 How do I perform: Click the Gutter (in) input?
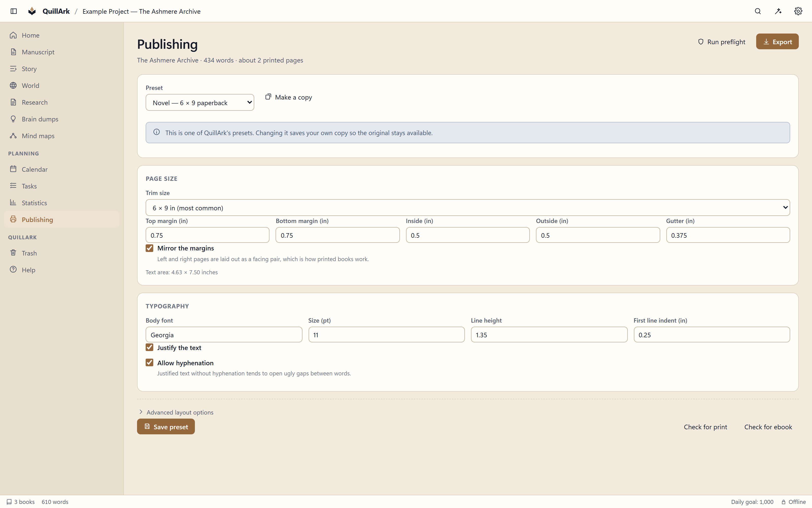[x=728, y=235]
